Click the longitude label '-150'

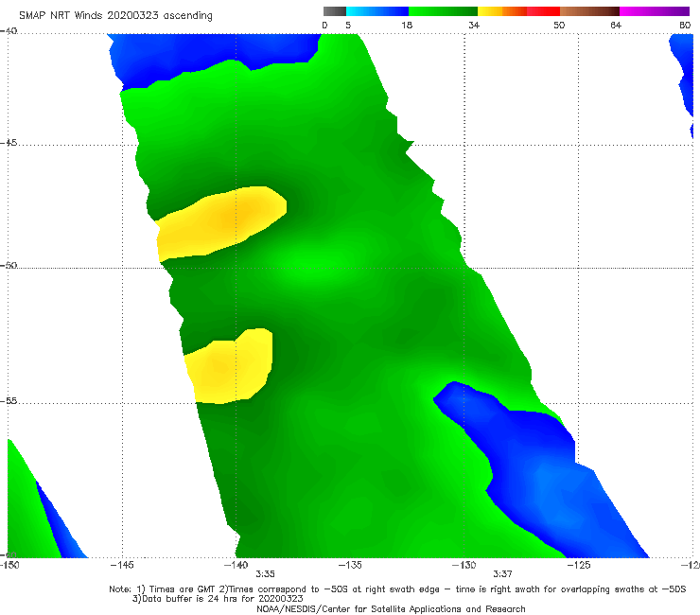point(9,565)
